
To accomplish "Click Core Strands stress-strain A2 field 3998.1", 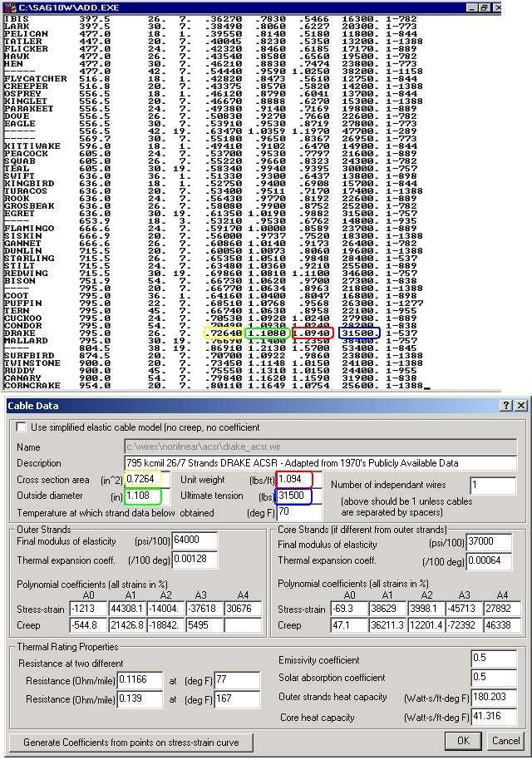I will [426, 609].
